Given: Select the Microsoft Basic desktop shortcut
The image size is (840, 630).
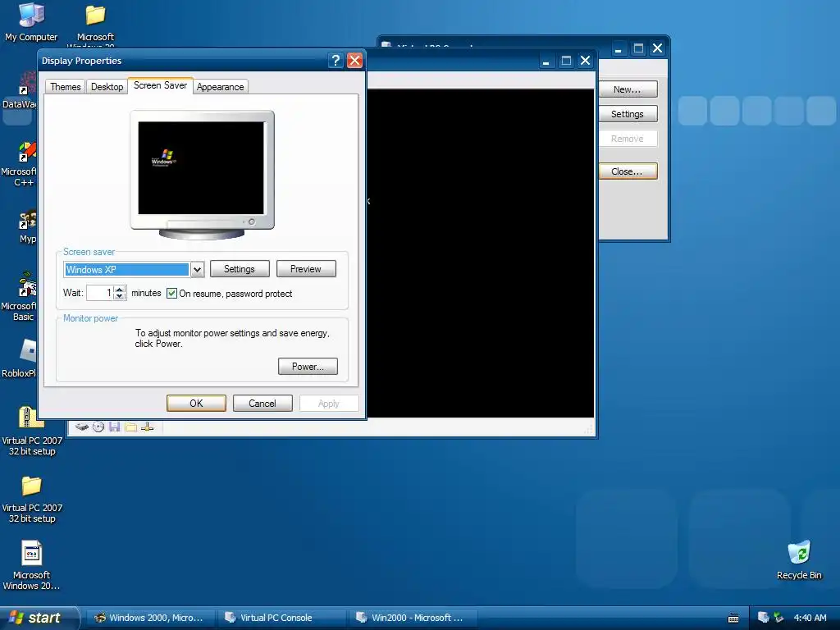Looking at the screenshot, I should (x=21, y=296).
